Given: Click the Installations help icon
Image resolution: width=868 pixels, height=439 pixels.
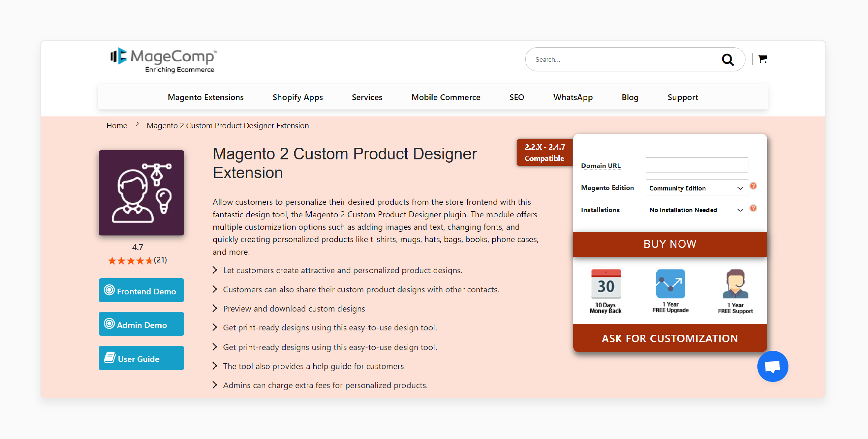Looking at the screenshot, I should tap(753, 208).
